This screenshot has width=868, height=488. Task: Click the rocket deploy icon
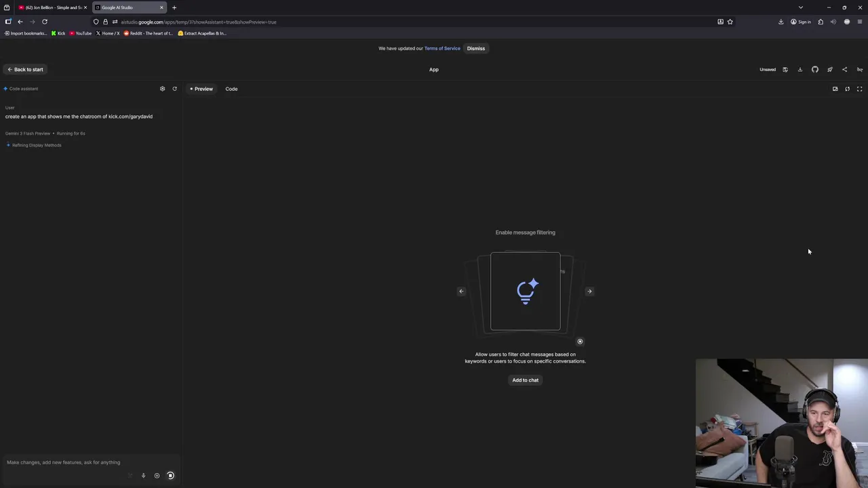(x=830, y=69)
